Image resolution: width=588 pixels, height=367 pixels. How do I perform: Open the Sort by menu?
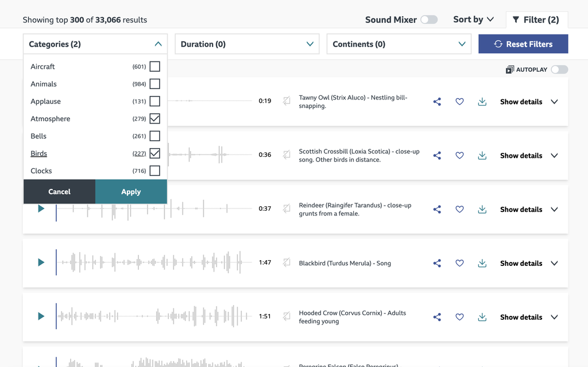[x=473, y=19]
